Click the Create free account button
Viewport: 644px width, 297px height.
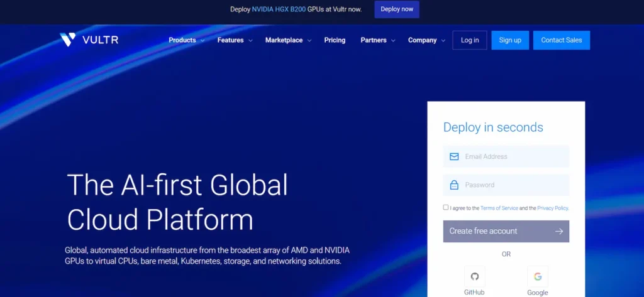[506, 231]
